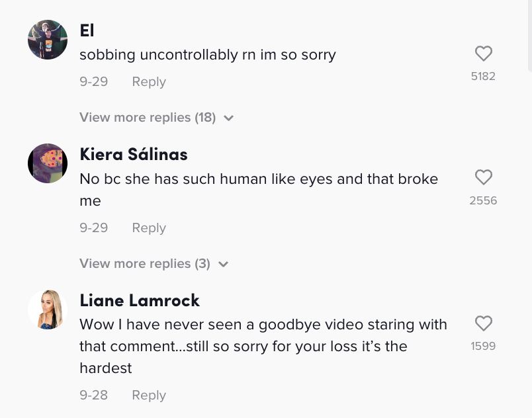The width and height of the screenshot is (532, 418).
Task: Click the 5182 like count
Action: pos(483,77)
